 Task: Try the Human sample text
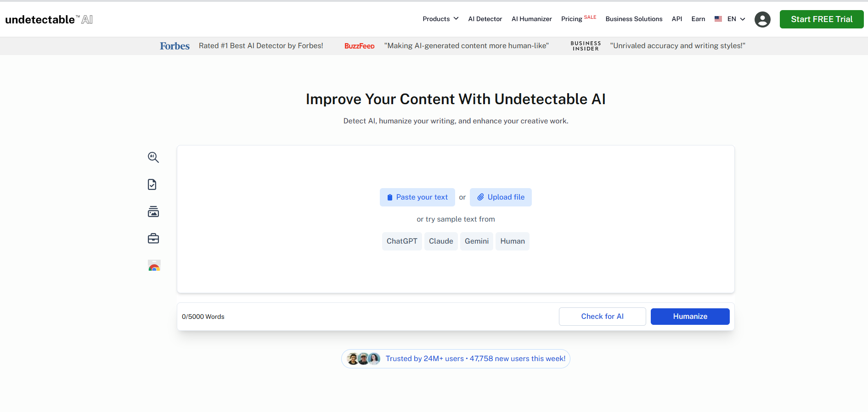513,241
